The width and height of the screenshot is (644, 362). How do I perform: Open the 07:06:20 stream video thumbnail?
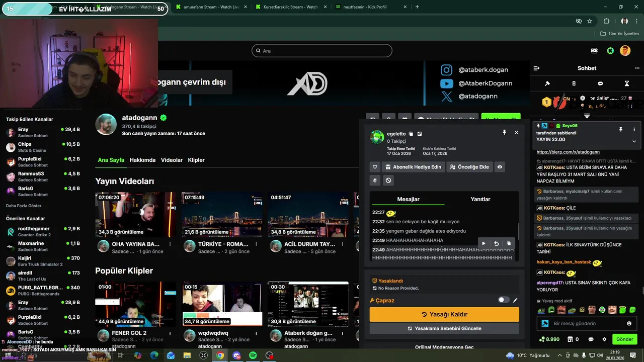[x=136, y=215]
